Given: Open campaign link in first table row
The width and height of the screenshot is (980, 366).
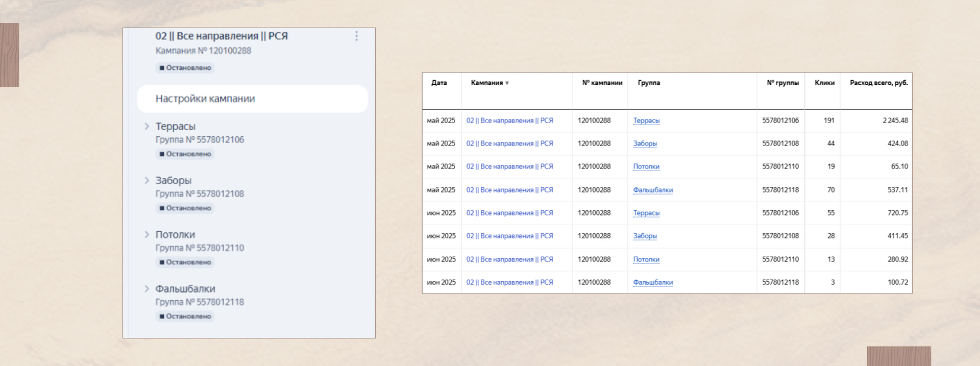Looking at the screenshot, I should click(x=509, y=120).
